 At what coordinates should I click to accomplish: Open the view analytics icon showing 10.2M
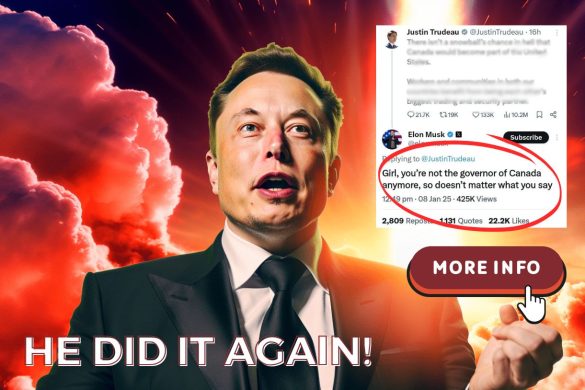tap(507, 115)
